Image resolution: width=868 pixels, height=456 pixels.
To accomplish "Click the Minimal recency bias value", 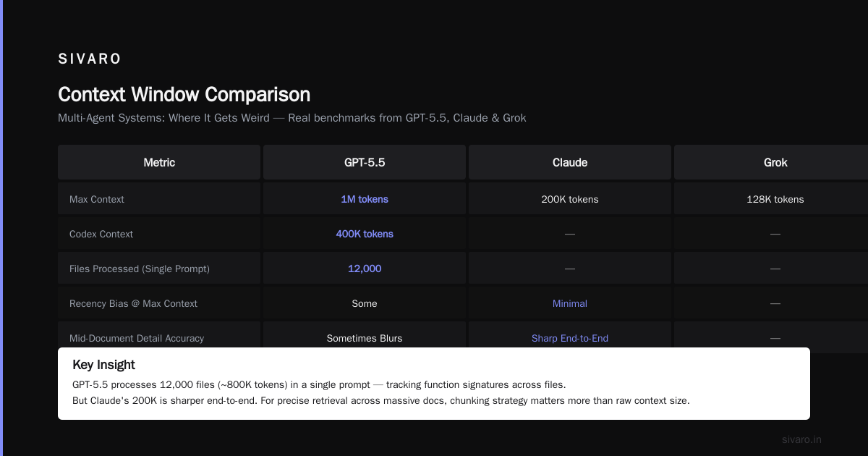I will (570, 303).
